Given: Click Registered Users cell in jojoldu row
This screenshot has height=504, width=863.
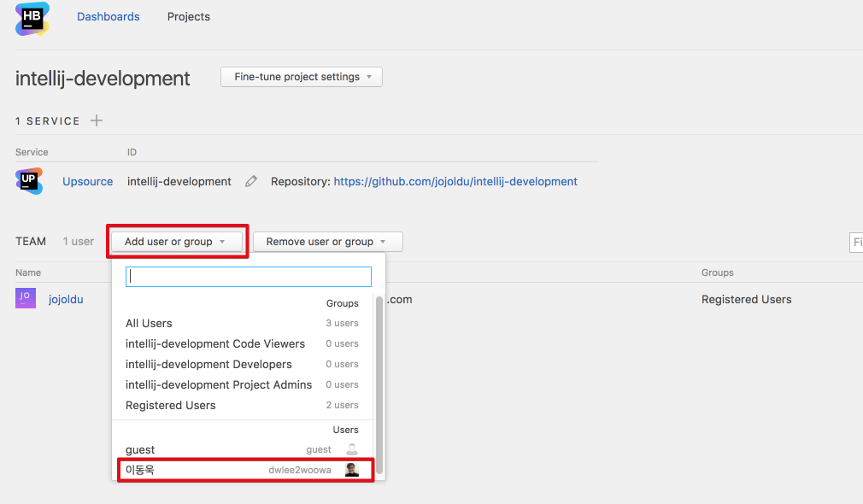Looking at the screenshot, I should pyautogui.click(x=746, y=299).
